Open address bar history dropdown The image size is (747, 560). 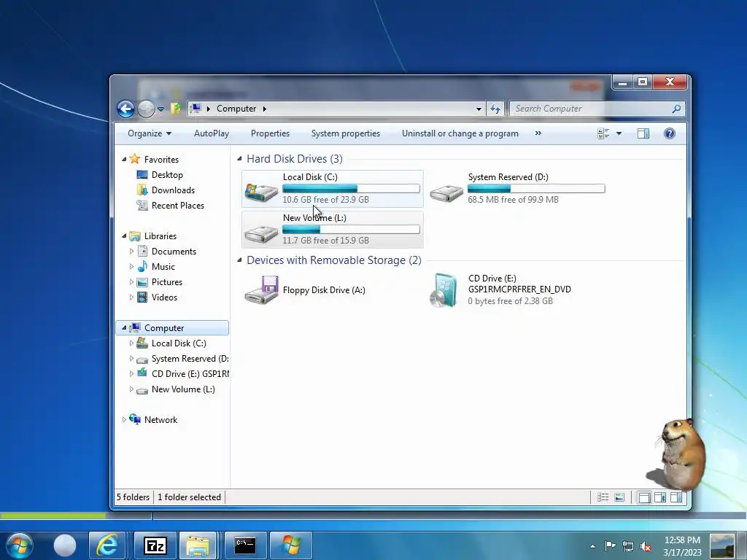tap(479, 109)
